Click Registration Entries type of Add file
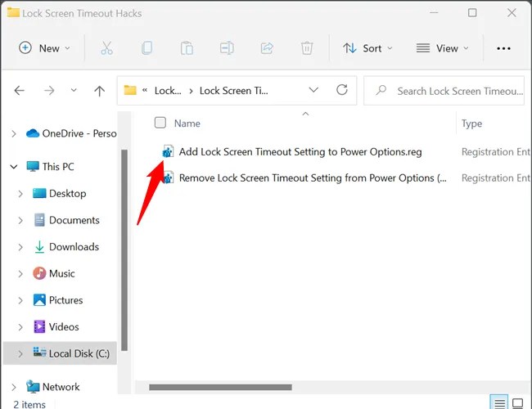The width and height of the screenshot is (532, 409). coord(495,151)
